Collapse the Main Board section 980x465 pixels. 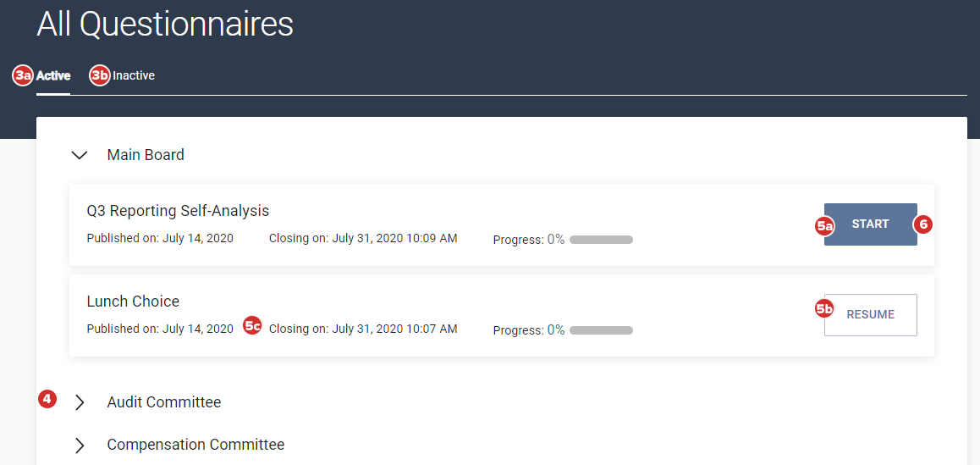tap(80, 155)
